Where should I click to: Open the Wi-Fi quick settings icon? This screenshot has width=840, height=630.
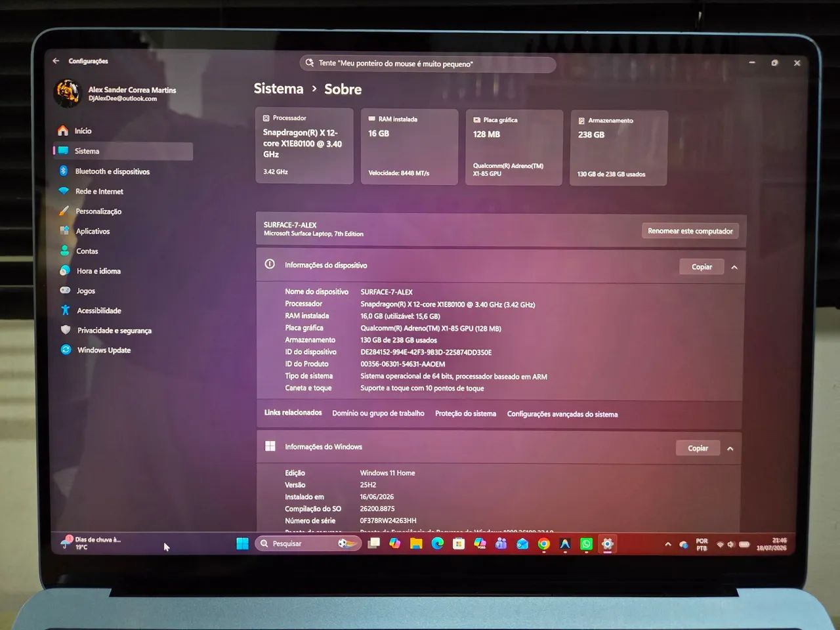pos(720,545)
